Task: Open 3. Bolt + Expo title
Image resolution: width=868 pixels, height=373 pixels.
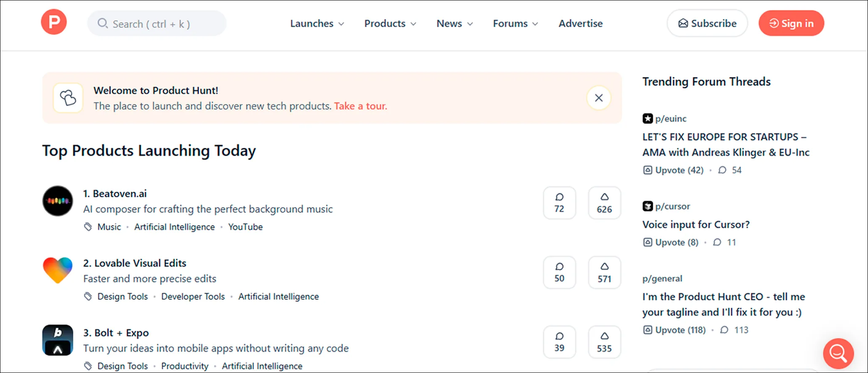Action: tap(116, 333)
